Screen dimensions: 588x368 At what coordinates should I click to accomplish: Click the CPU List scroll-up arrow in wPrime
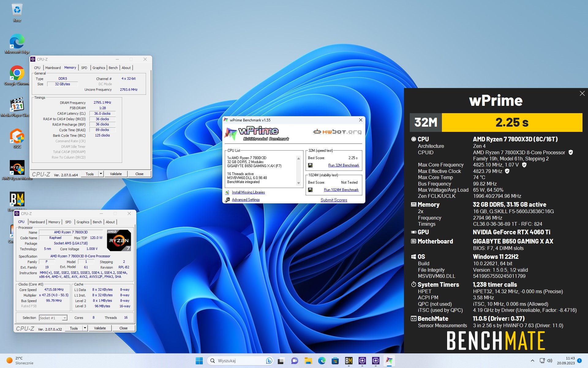click(x=299, y=158)
